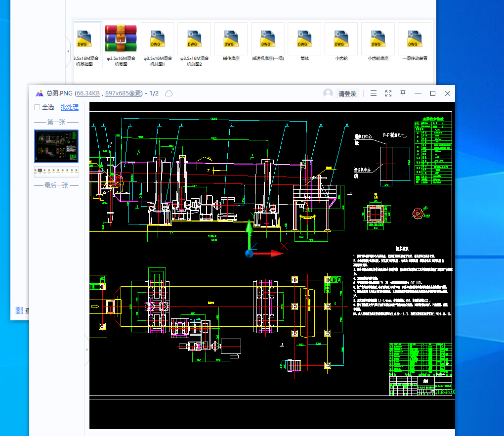Open the viewer hamburger menu
Image resolution: width=504 pixels, height=436 pixels.
click(x=373, y=93)
